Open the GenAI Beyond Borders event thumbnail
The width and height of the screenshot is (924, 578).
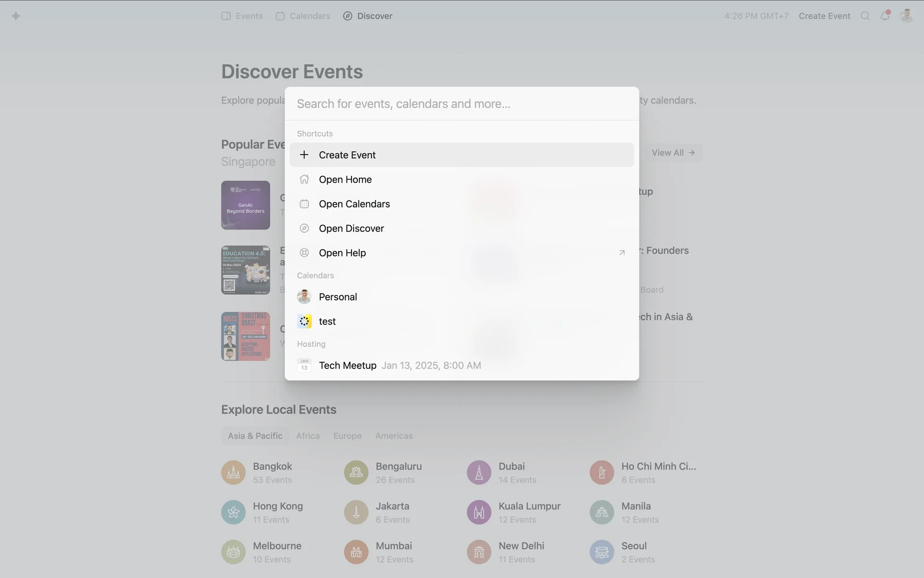point(245,205)
